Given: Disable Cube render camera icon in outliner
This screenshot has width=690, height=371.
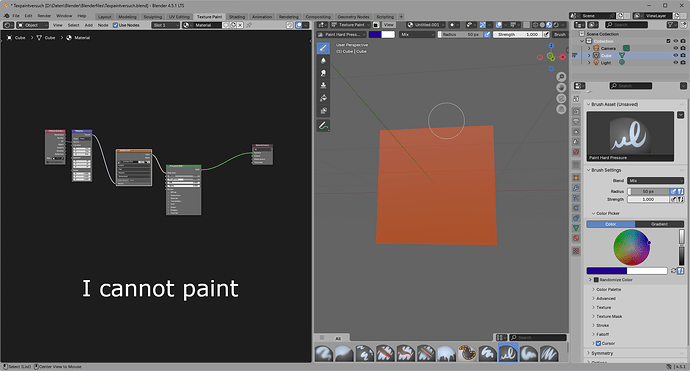Looking at the screenshot, I should [683, 55].
